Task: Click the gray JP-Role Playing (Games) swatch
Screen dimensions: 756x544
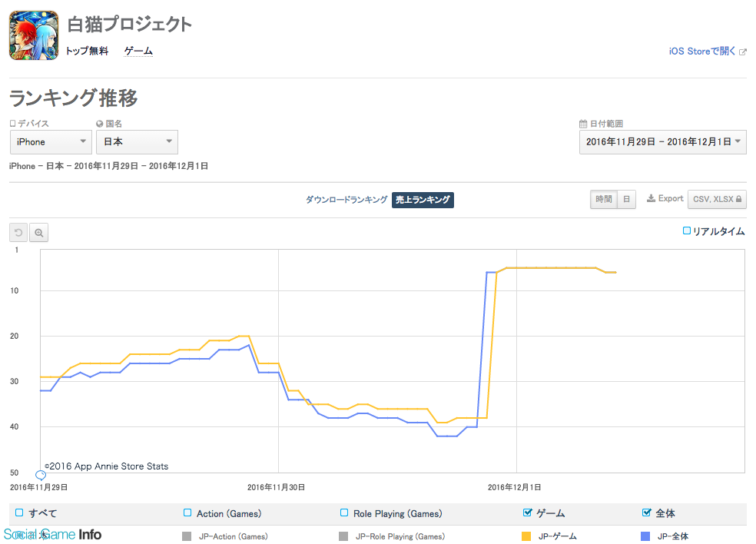Action: coord(343,536)
